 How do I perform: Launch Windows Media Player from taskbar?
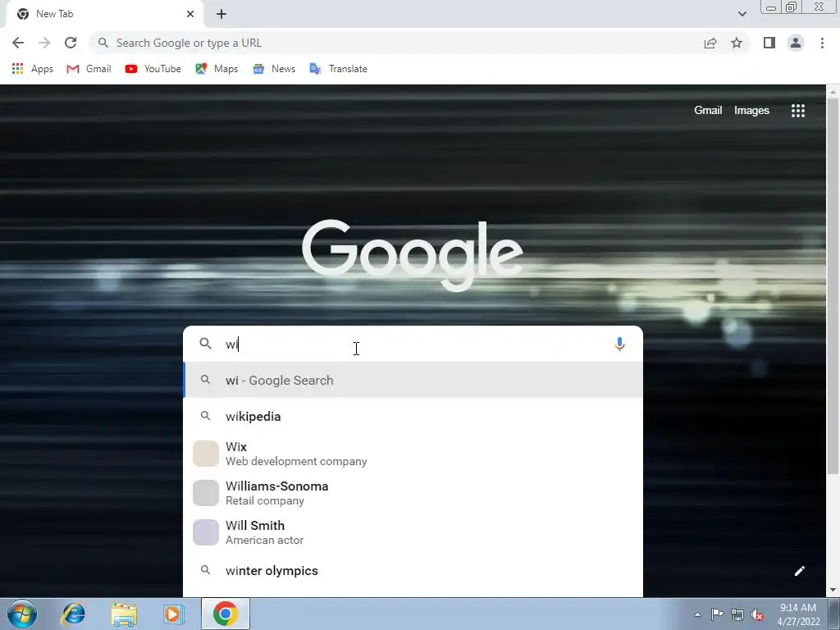click(174, 614)
